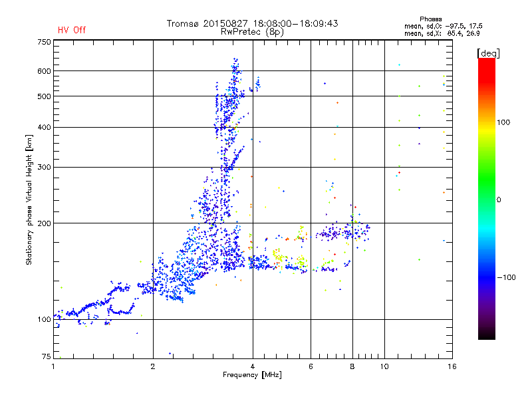Click the blue region of the colorbar near -100

pos(487,277)
